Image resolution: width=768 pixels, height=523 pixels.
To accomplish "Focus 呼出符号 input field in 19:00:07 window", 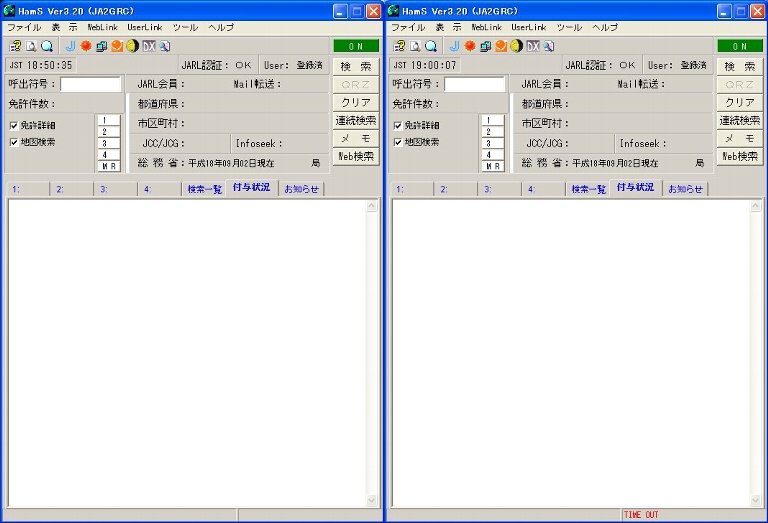I will click(x=475, y=84).
